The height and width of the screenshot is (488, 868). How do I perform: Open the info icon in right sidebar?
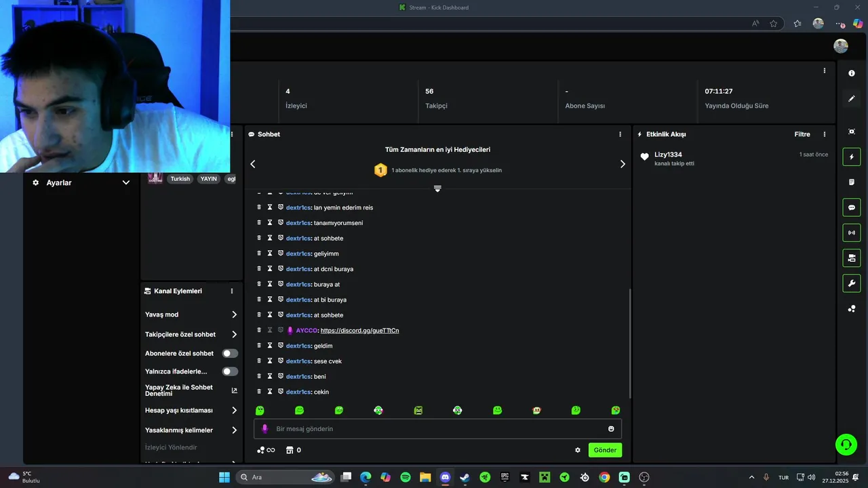click(852, 73)
